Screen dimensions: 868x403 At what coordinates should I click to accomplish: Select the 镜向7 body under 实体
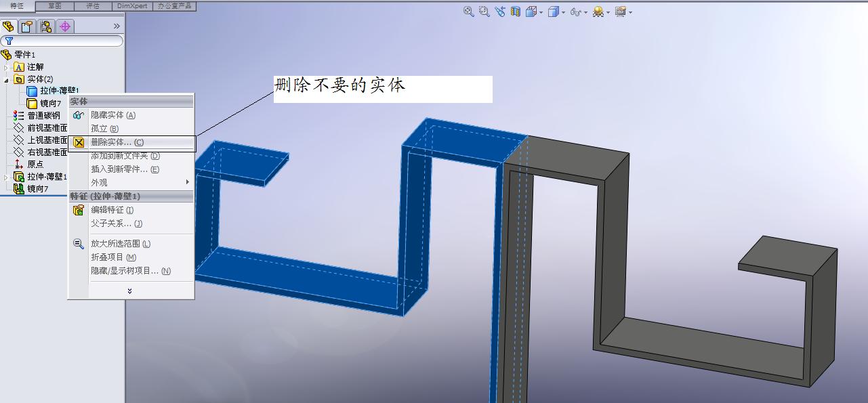coord(51,104)
